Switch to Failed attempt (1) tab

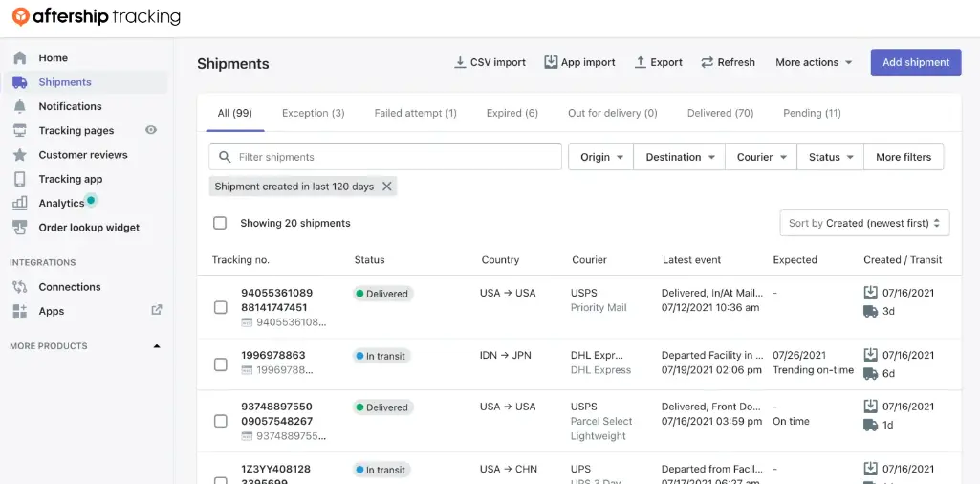[415, 113]
